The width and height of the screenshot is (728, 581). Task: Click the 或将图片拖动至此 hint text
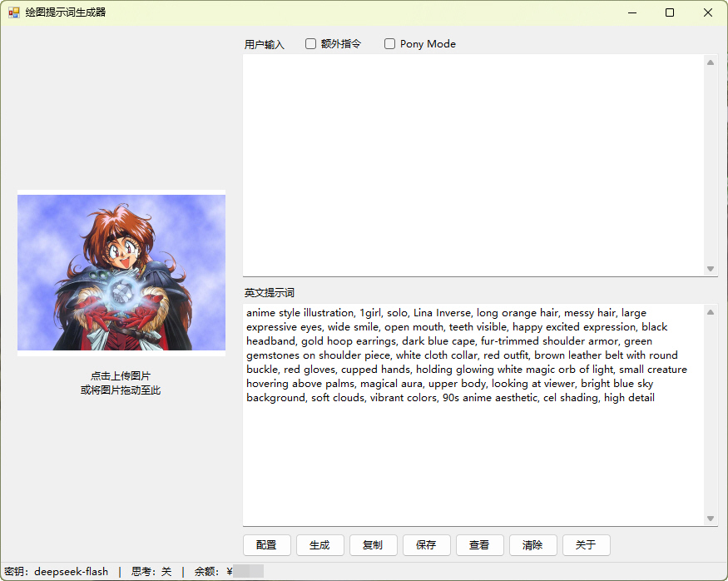tap(121, 390)
